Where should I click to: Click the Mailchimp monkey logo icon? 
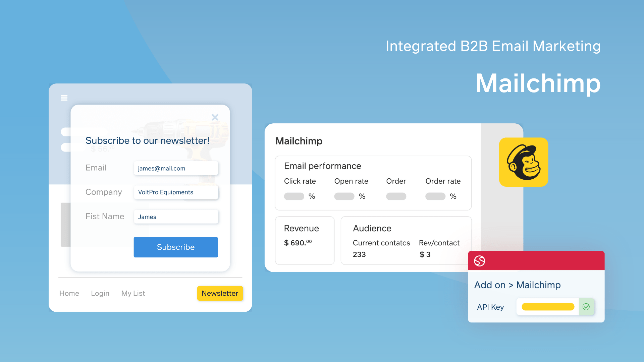524,162
